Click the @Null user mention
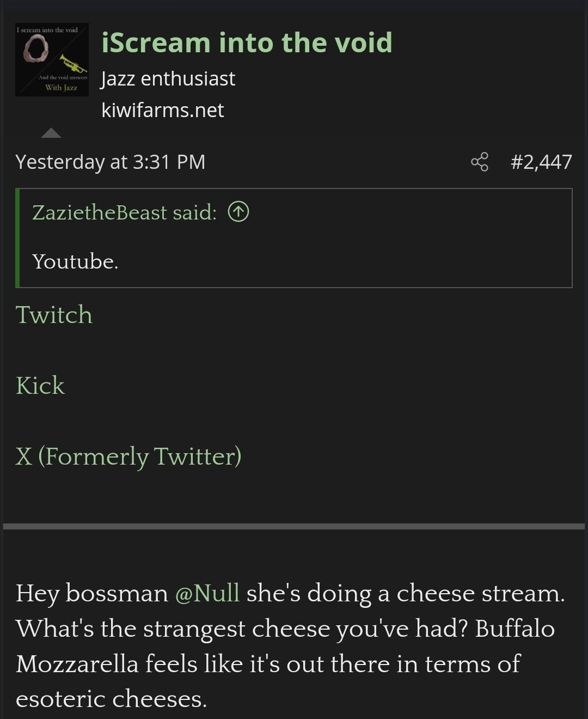The height and width of the screenshot is (719, 588). 207,593
